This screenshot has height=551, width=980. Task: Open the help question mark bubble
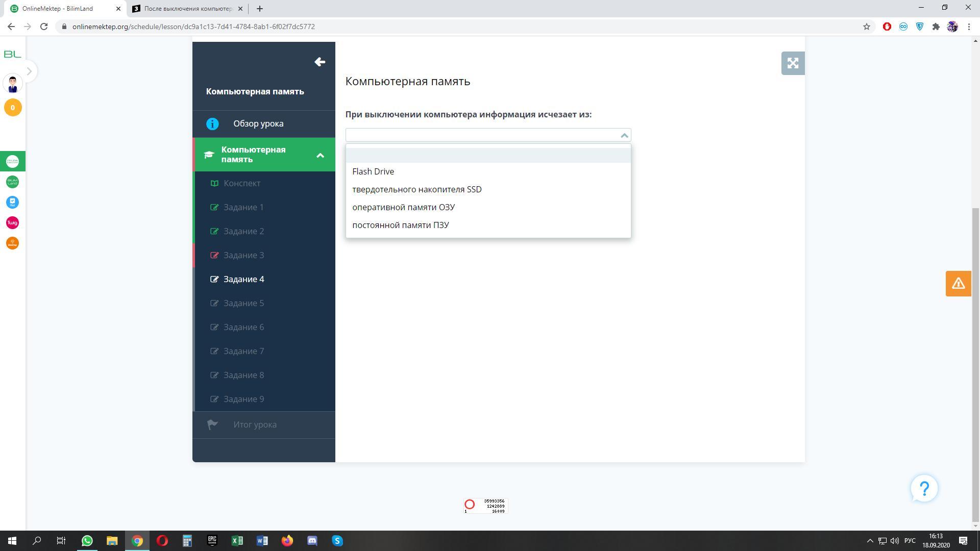click(x=924, y=488)
